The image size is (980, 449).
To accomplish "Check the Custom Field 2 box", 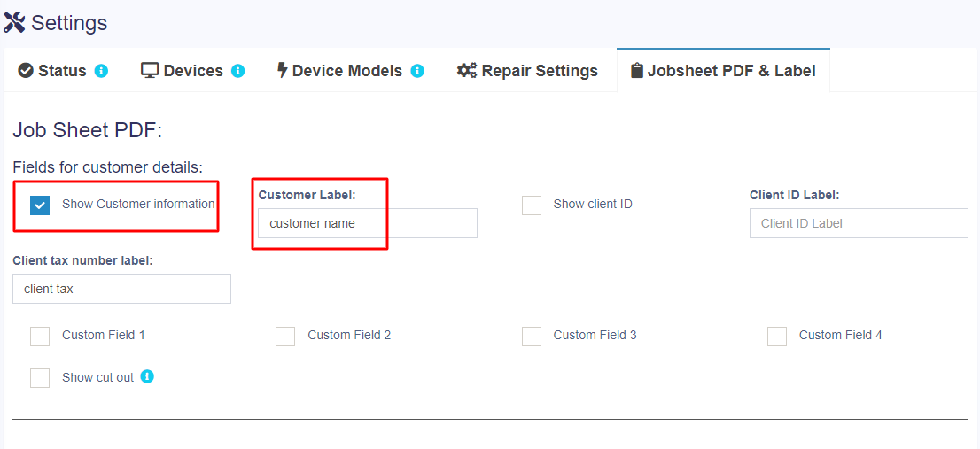I will (285, 337).
